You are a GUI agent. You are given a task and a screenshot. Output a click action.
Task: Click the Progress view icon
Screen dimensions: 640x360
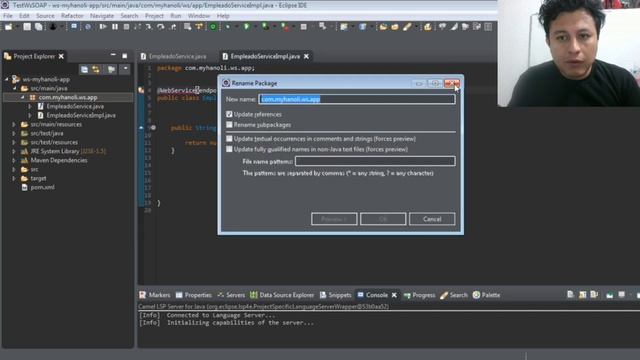[x=407, y=295]
